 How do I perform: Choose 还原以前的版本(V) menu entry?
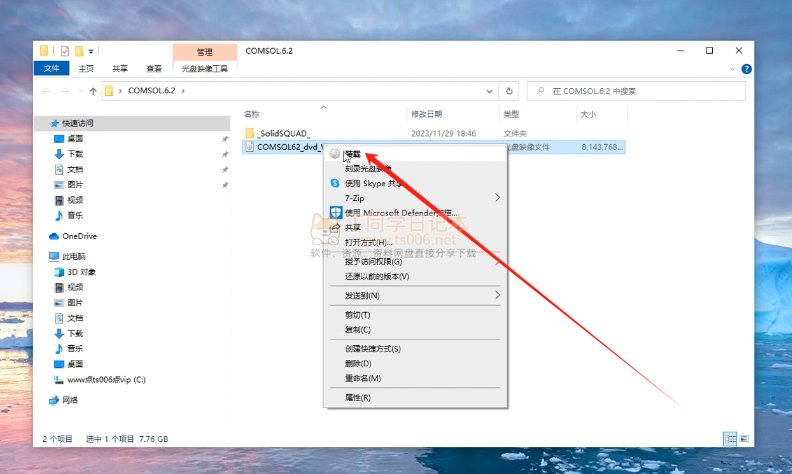click(x=377, y=276)
